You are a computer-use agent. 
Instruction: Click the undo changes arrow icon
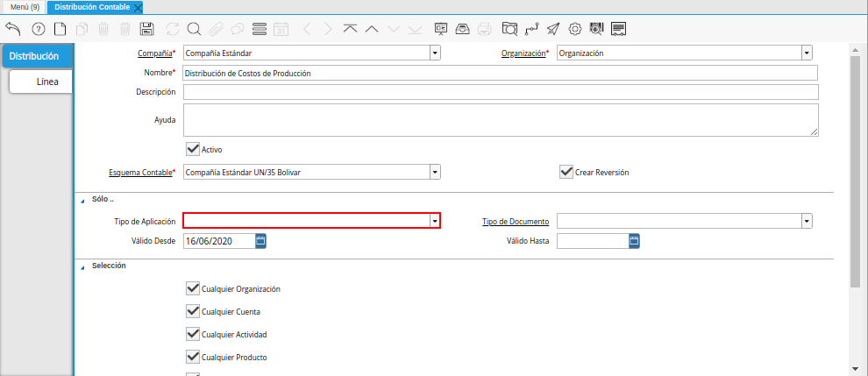click(x=13, y=29)
